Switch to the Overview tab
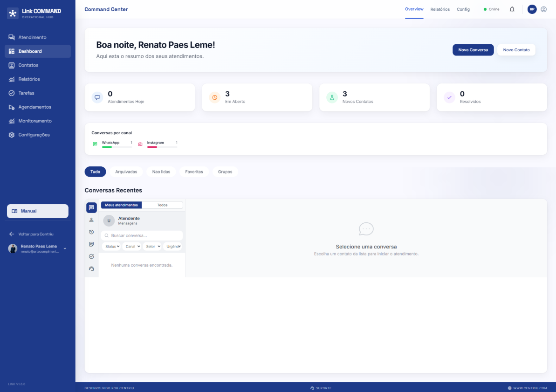The height and width of the screenshot is (392, 556). [414, 9]
